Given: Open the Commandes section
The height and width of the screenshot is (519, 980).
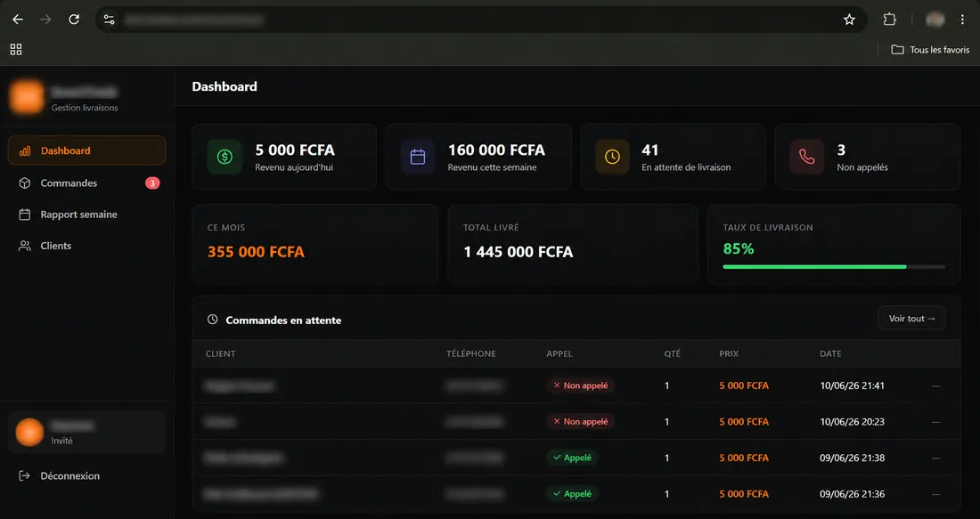Looking at the screenshot, I should pos(87,183).
